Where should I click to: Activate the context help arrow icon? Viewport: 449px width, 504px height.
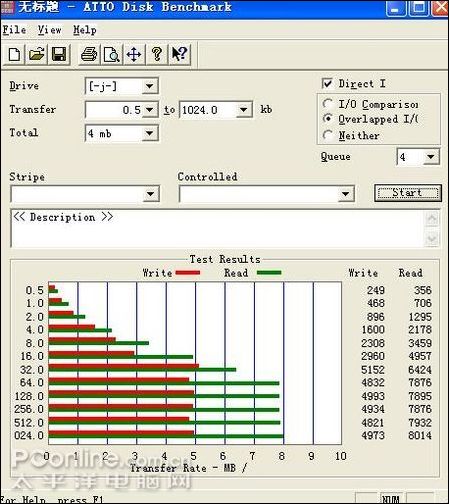(x=179, y=54)
